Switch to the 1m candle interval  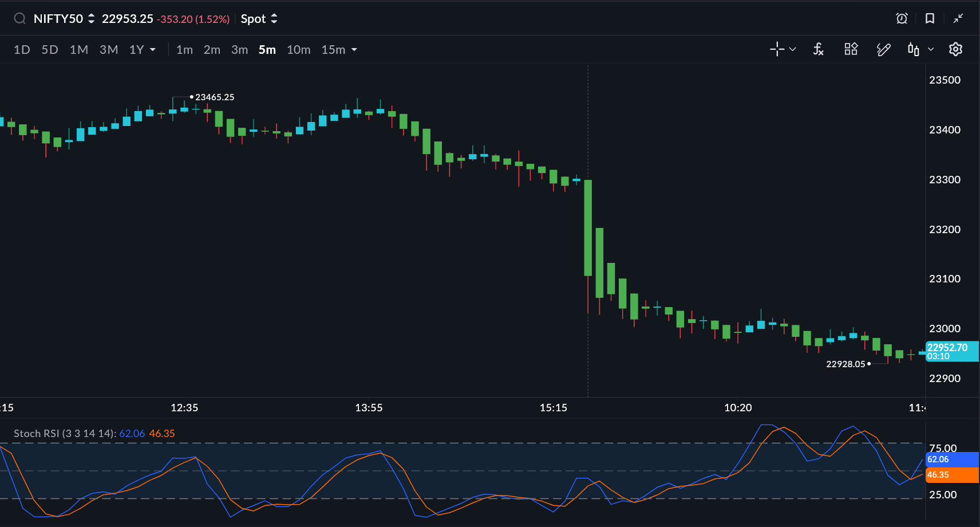(x=184, y=50)
